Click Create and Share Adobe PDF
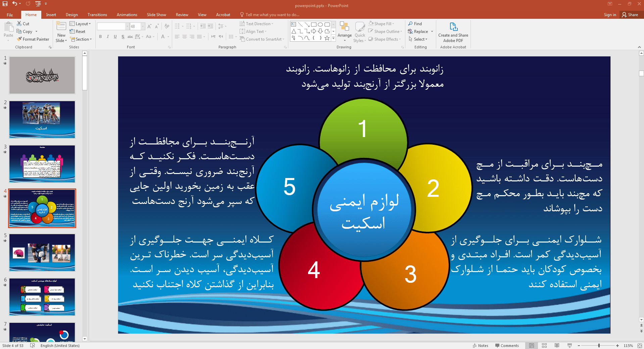Image resolution: width=644 pixels, height=349 pixels. click(x=453, y=33)
